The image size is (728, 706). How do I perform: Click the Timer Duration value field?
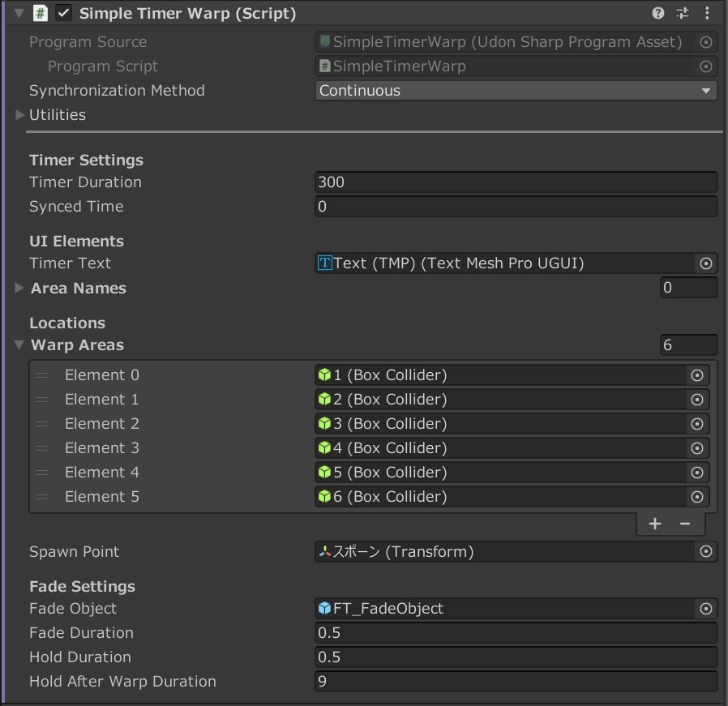tap(516, 182)
